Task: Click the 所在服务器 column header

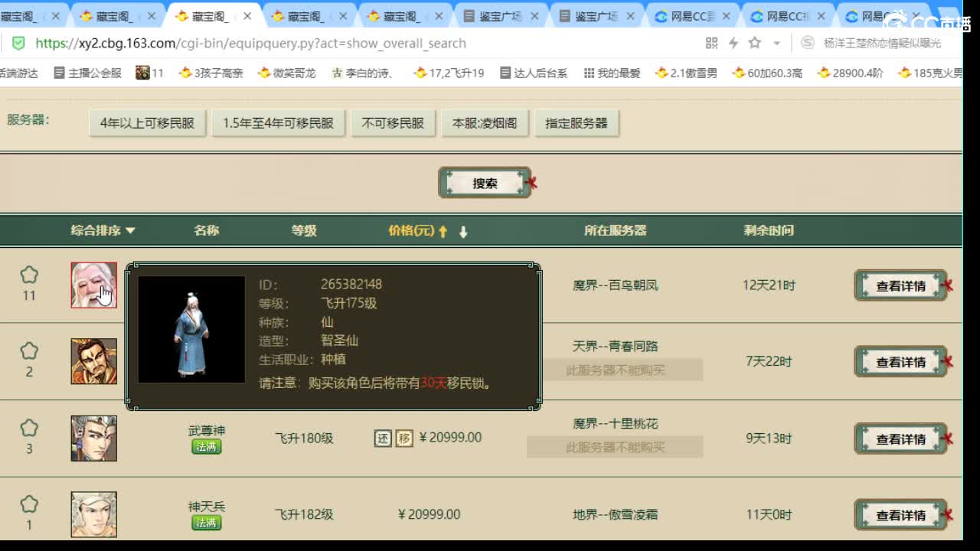Action: [x=615, y=230]
